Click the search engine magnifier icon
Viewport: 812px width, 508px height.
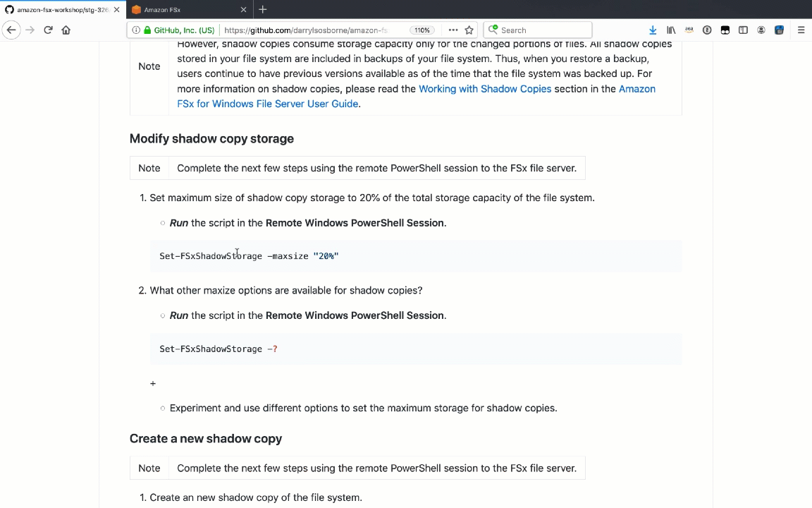[x=493, y=30]
